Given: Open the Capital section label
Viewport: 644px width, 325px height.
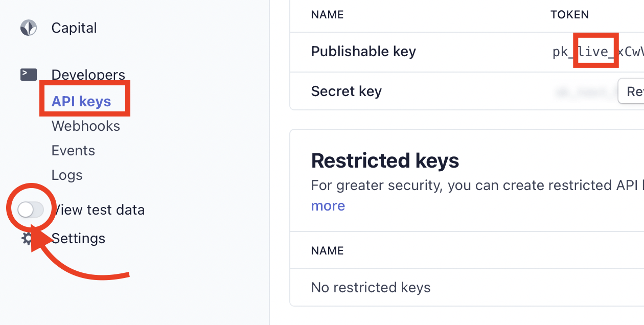Looking at the screenshot, I should [74, 28].
